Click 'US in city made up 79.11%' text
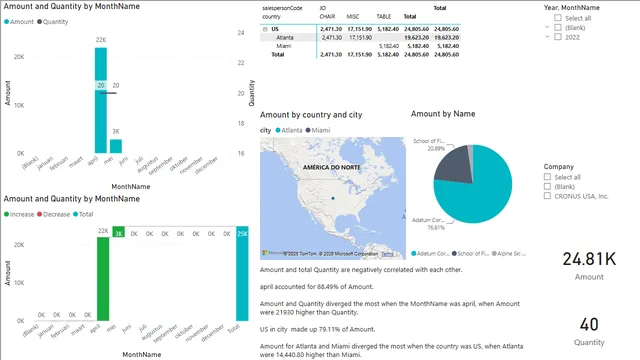The height and width of the screenshot is (360, 640). (318, 329)
